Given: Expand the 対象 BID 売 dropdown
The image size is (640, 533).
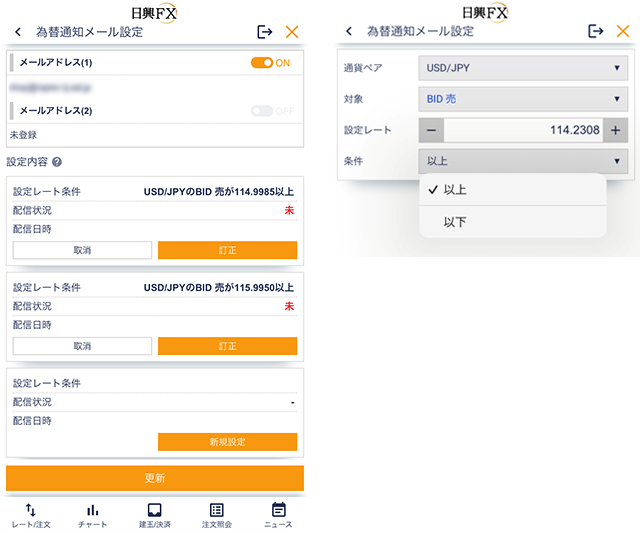Looking at the screenshot, I should point(523,99).
